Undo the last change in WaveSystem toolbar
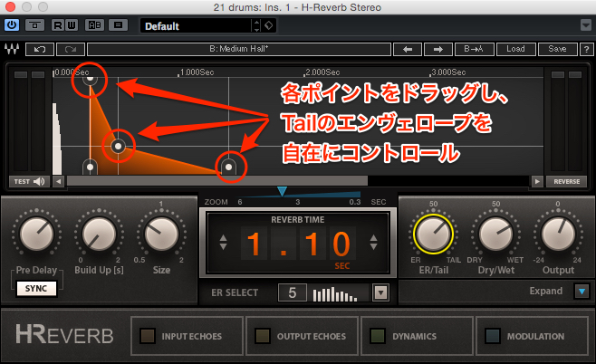 (40, 50)
